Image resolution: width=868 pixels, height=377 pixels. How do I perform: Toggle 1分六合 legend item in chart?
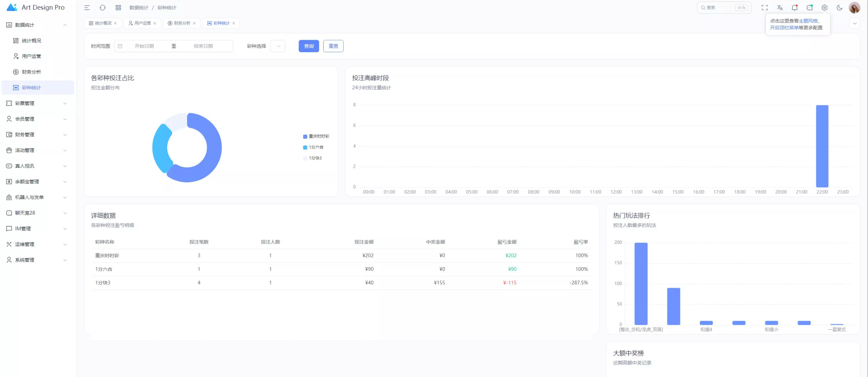point(313,147)
